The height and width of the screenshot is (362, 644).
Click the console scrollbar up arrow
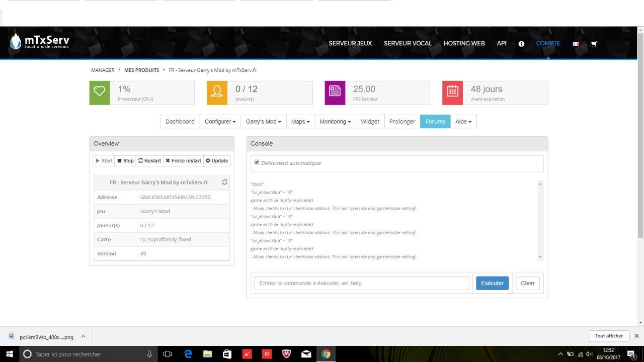540,184
